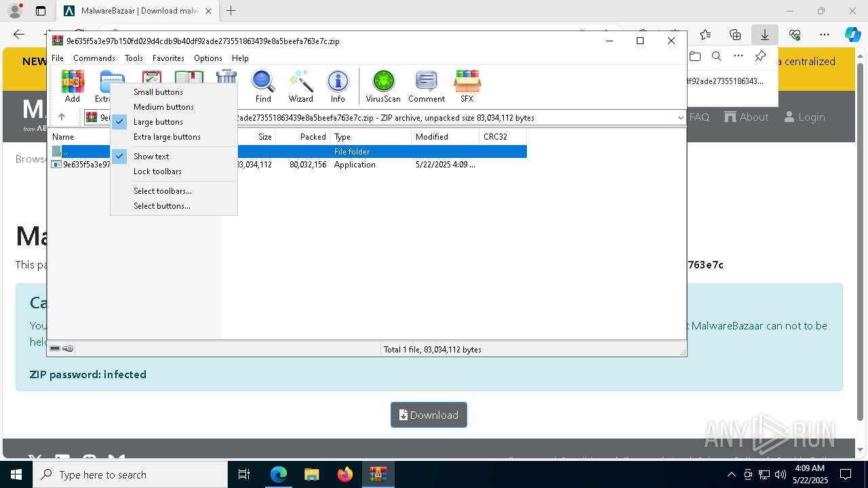Click the Download button on MalwareBazaar page
Viewport: 868px width, 488px height.
pyautogui.click(x=429, y=415)
